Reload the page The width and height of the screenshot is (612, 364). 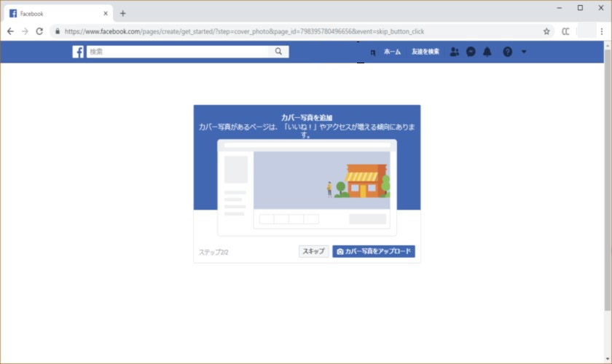coord(39,31)
